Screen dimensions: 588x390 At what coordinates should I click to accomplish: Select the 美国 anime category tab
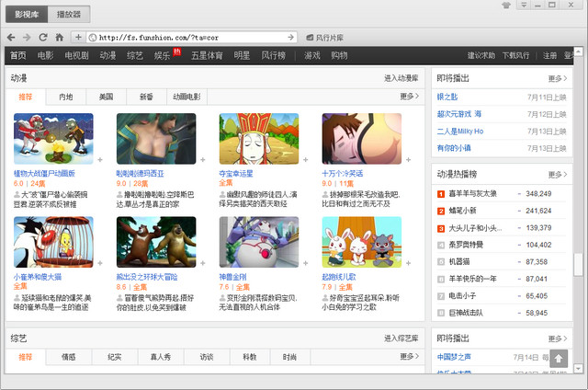point(106,97)
